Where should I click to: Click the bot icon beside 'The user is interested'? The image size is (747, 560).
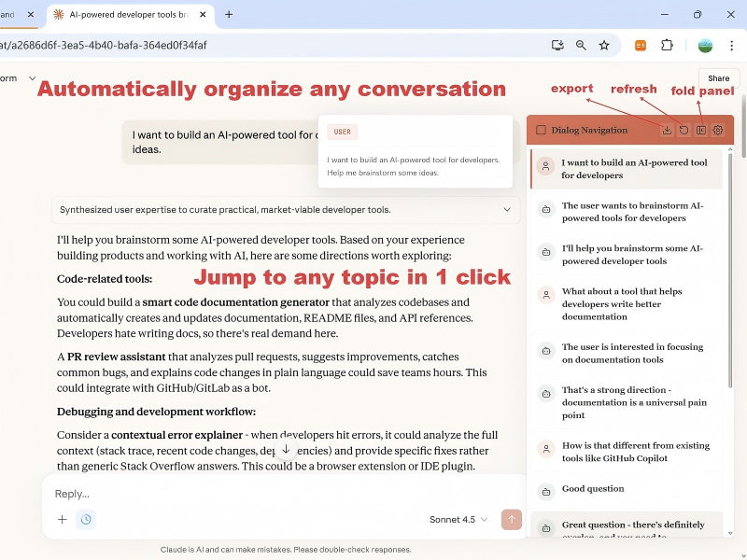coord(546,351)
